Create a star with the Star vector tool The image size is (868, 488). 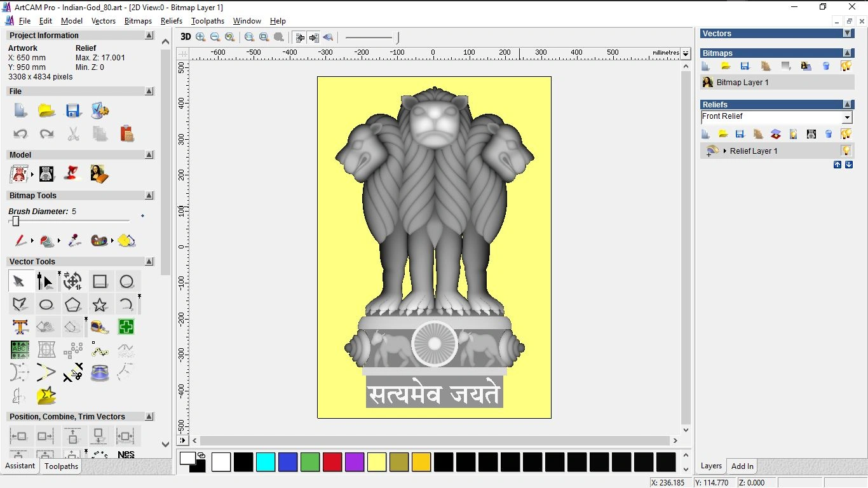pyautogui.click(x=100, y=304)
